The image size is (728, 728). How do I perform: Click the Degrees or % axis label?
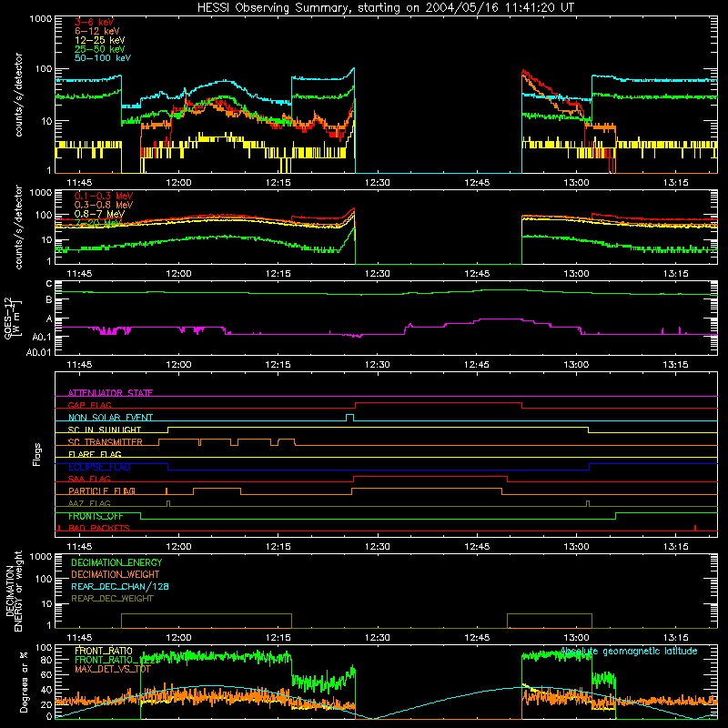click(25, 682)
